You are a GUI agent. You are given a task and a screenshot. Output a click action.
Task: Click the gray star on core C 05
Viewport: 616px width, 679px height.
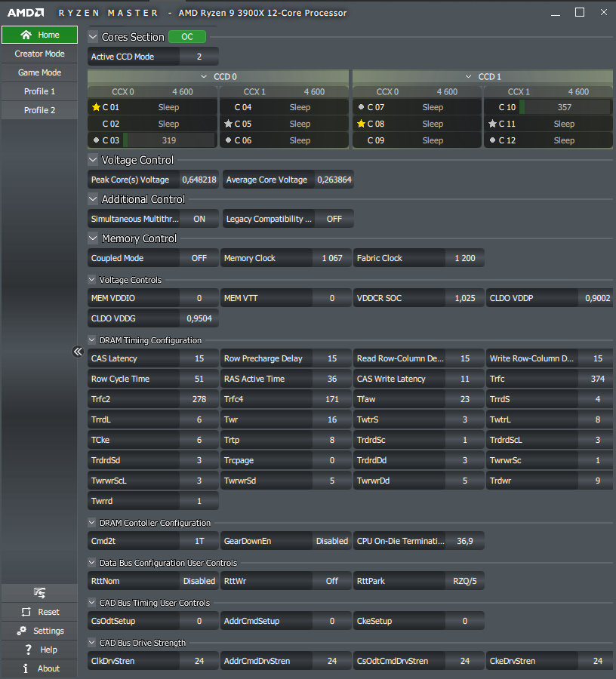point(228,124)
